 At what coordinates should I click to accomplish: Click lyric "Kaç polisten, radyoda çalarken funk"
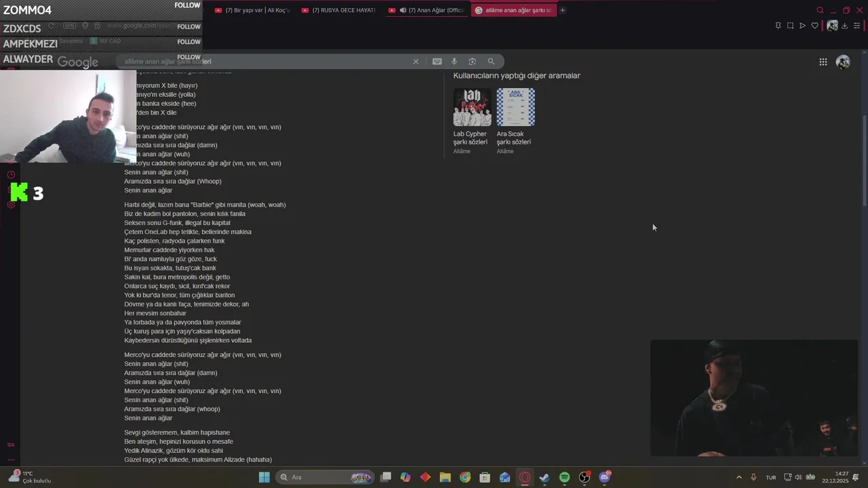tap(174, 241)
